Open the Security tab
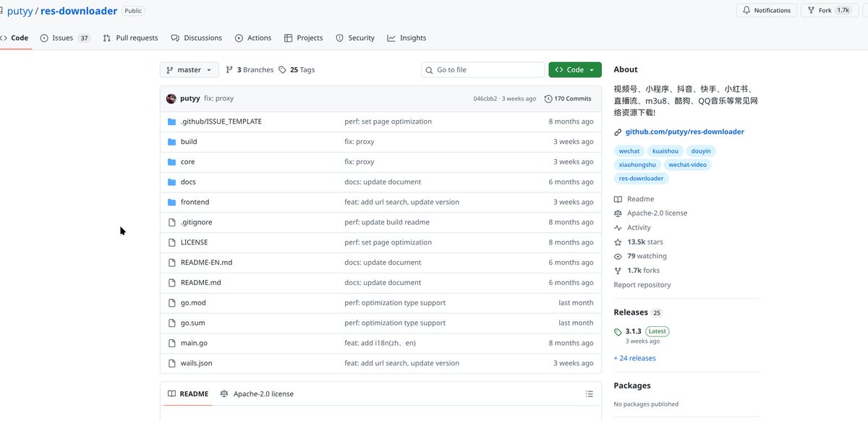 (355, 38)
